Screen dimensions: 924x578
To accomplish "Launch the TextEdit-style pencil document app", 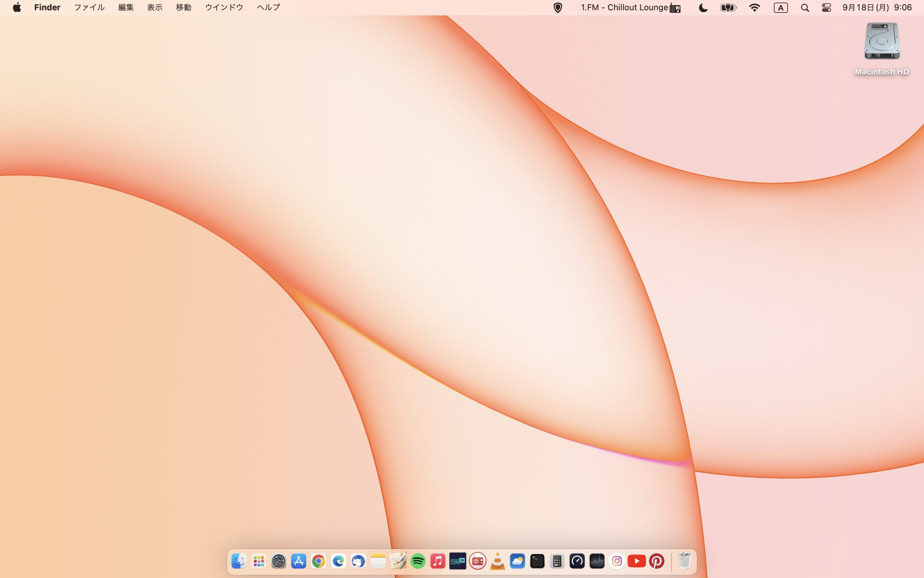I will [398, 561].
